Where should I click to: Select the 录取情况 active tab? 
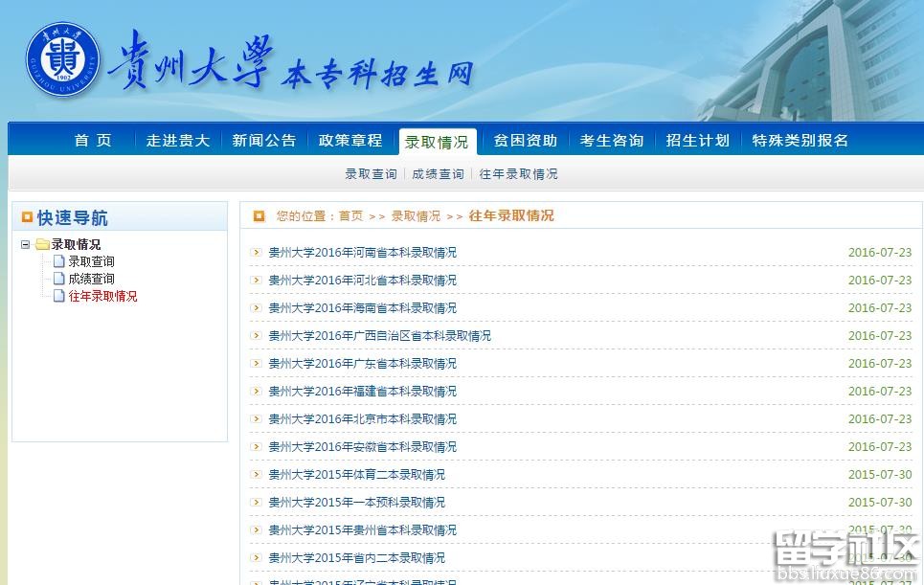(x=437, y=142)
